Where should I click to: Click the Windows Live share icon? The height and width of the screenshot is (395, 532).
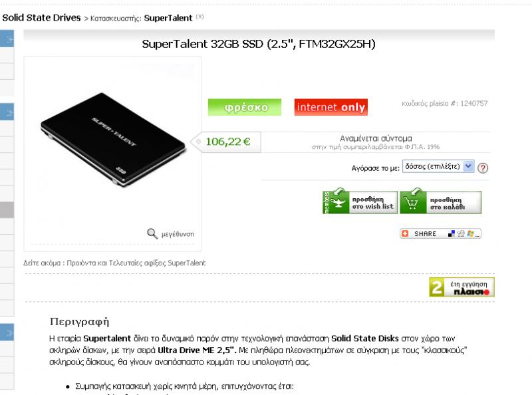(470, 233)
